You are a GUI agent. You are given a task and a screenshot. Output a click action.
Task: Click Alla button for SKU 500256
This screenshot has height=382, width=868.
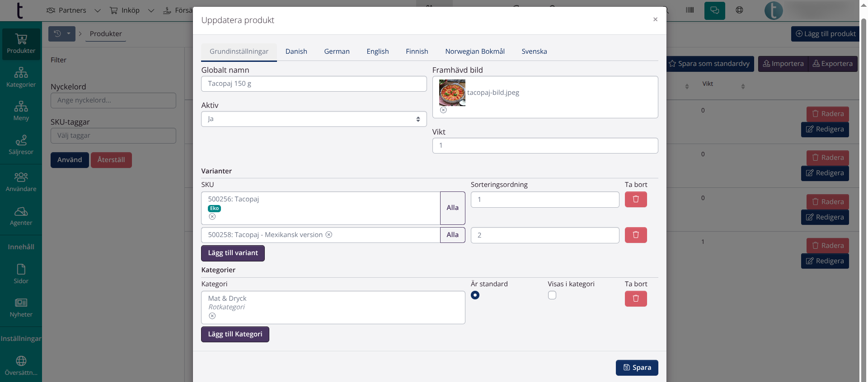[453, 208]
